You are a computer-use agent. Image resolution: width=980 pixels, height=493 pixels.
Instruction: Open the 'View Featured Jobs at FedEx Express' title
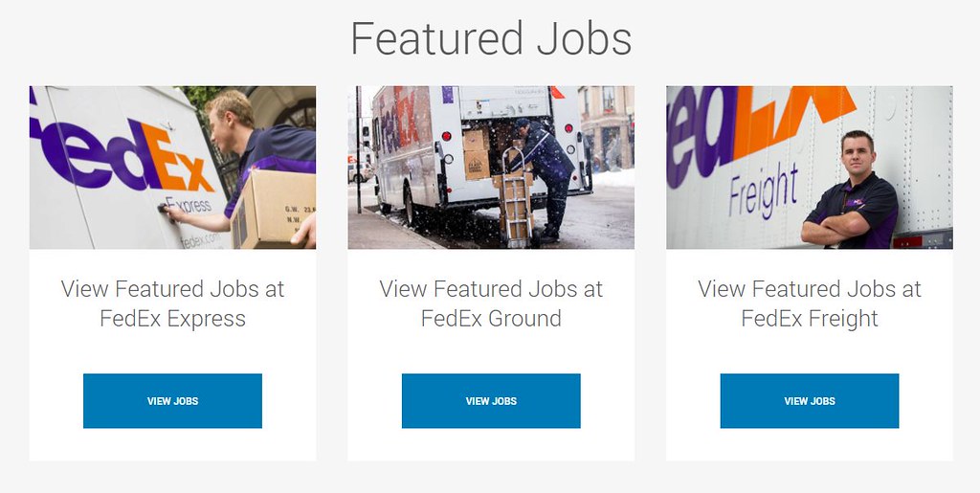click(172, 303)
